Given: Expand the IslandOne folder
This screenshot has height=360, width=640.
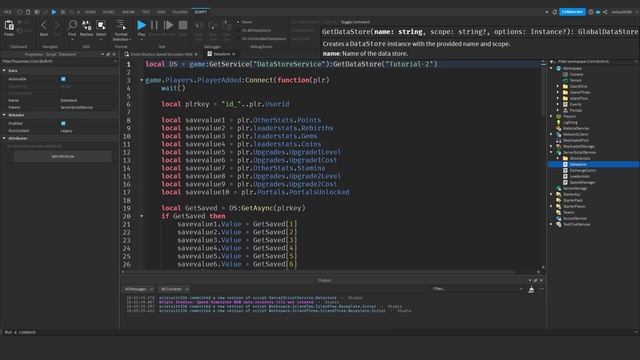Looking at the screenshot, I should coord(558,87).
